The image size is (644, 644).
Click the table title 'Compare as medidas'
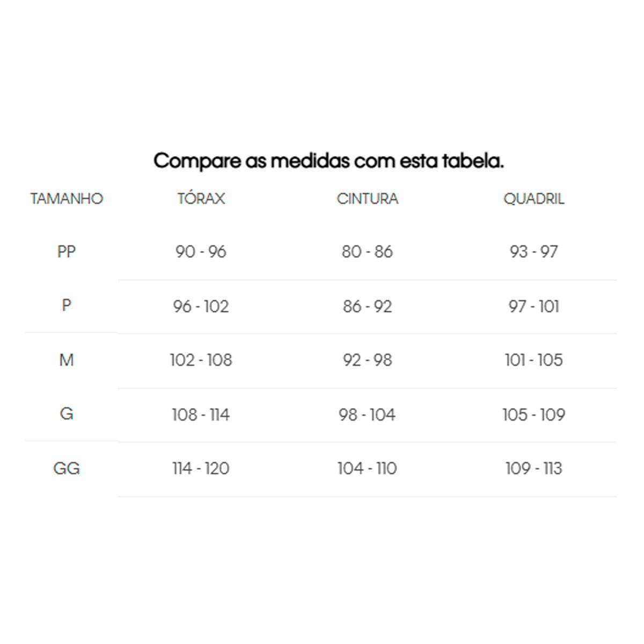click(x=328, y=161)
